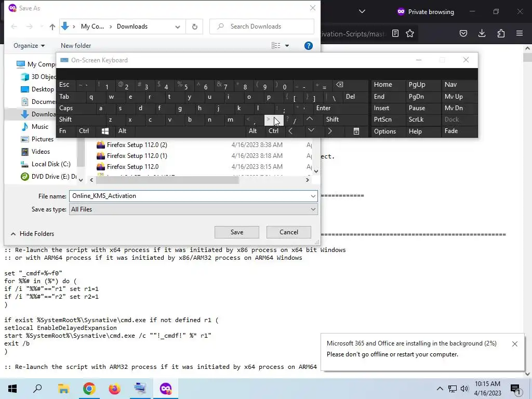The width and height of the screenshot is (532, 399).
Task: Click the Cancel button in Save As
Action: coord(289,232)
